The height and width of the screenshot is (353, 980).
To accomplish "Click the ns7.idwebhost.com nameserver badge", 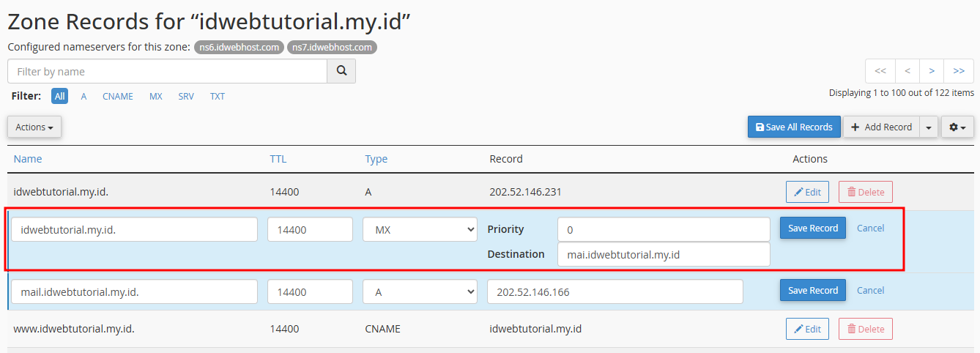I will [x=332, y=47].
